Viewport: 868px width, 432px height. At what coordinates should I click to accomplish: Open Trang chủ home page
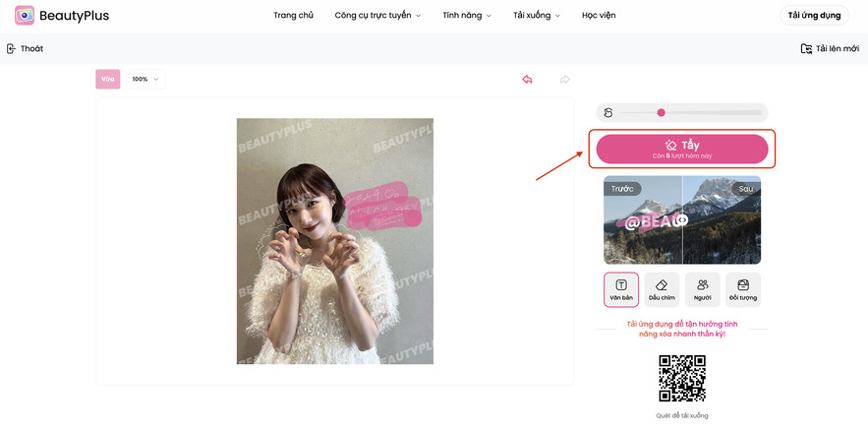(x=293, y=16)
